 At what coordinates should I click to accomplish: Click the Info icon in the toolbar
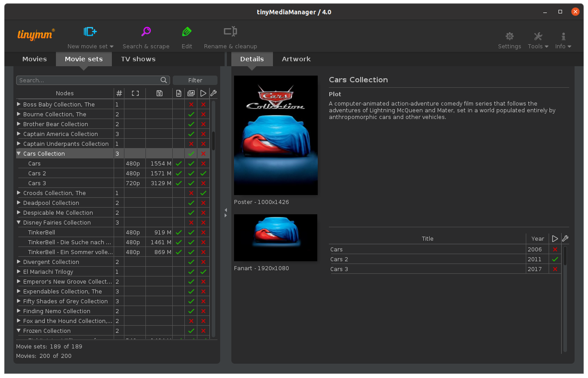click(x=563, y=37)
